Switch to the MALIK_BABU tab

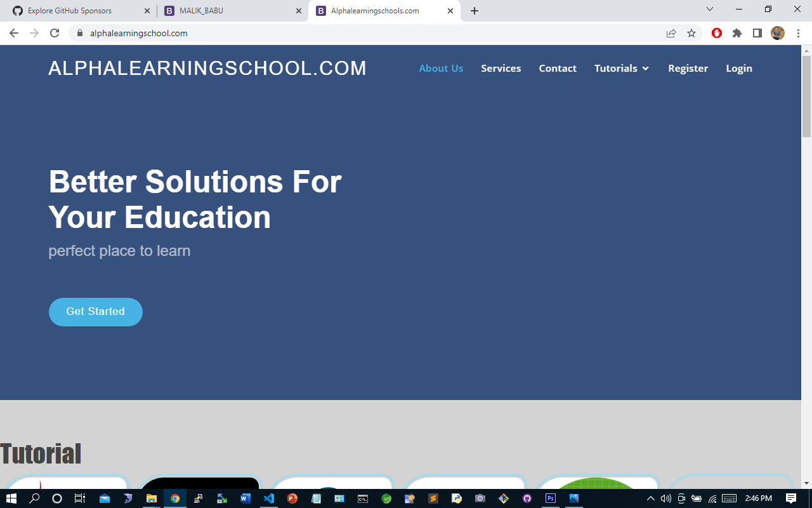pos(228,11)
